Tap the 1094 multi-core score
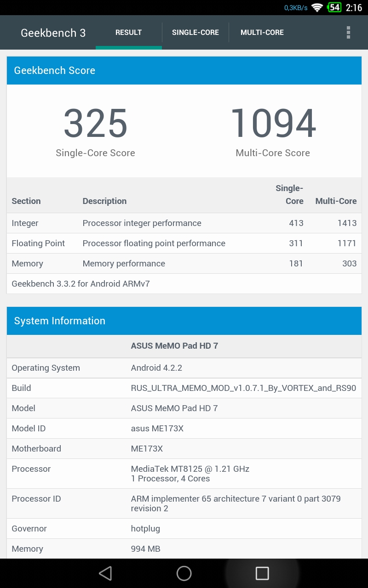The width and height of the screenshot is (368, 588). (x=273, y=123)
